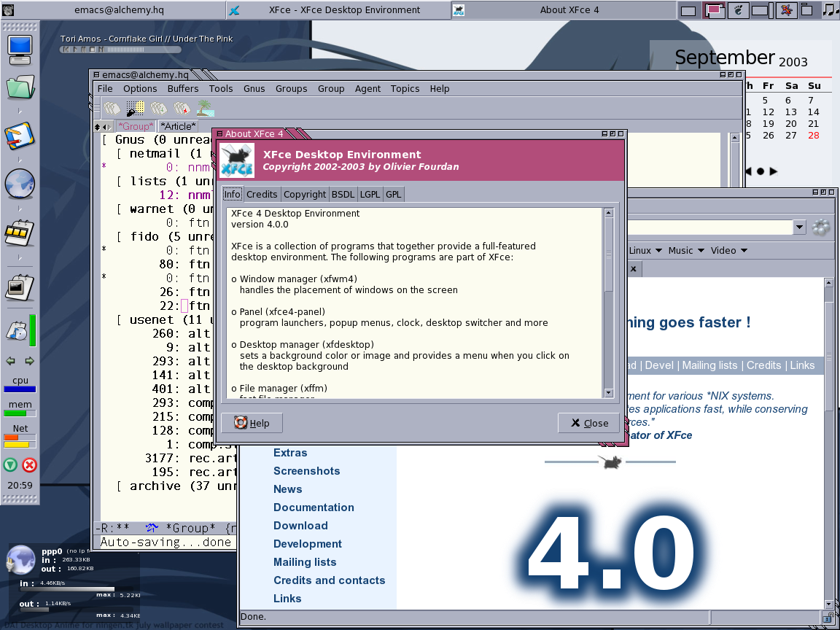Open the Buffers menu in Emacs
The width and height of the screenshot is (840, 630).
tap(182, 88)
